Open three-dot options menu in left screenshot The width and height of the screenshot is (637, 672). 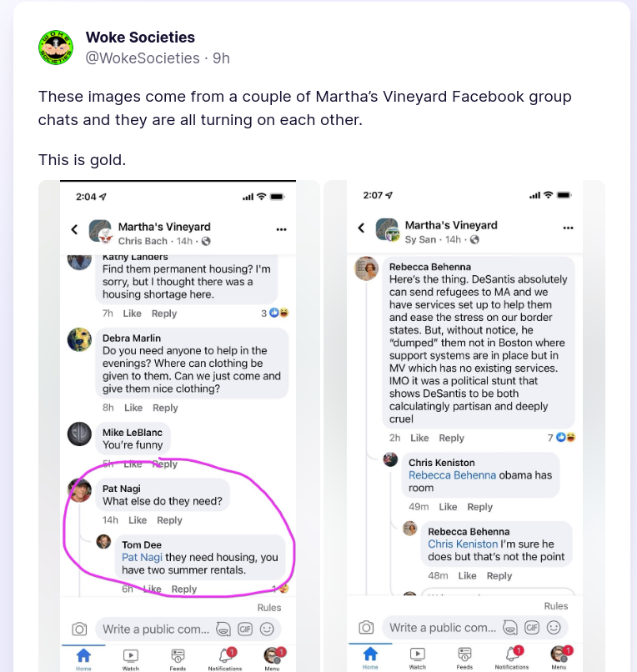(281, 229)
